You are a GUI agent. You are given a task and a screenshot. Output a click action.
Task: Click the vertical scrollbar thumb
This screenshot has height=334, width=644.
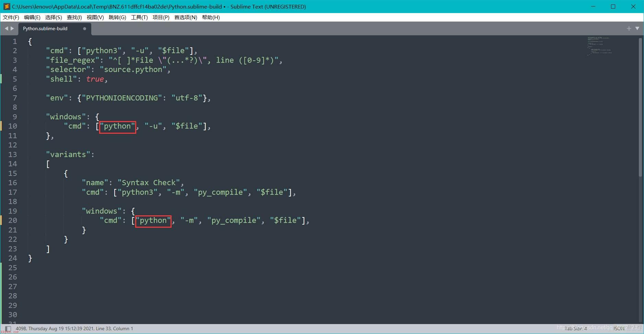click(640, 107)
